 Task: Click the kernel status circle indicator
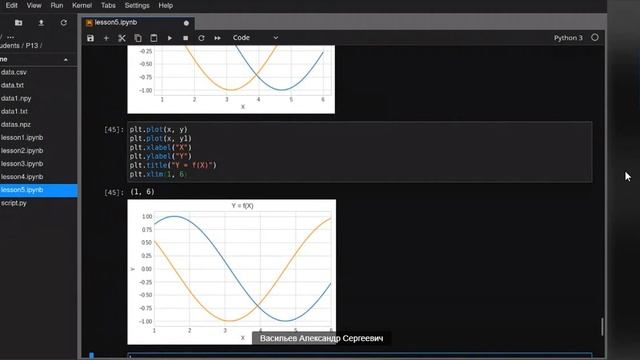coord(595,38)
